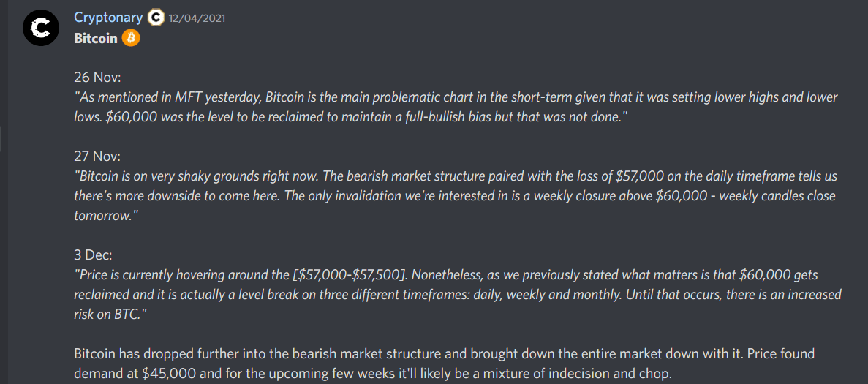Click the [$57,000-$57,500] price range text
This screenshot has height=384, width=868.
click(x=348, y=275)
